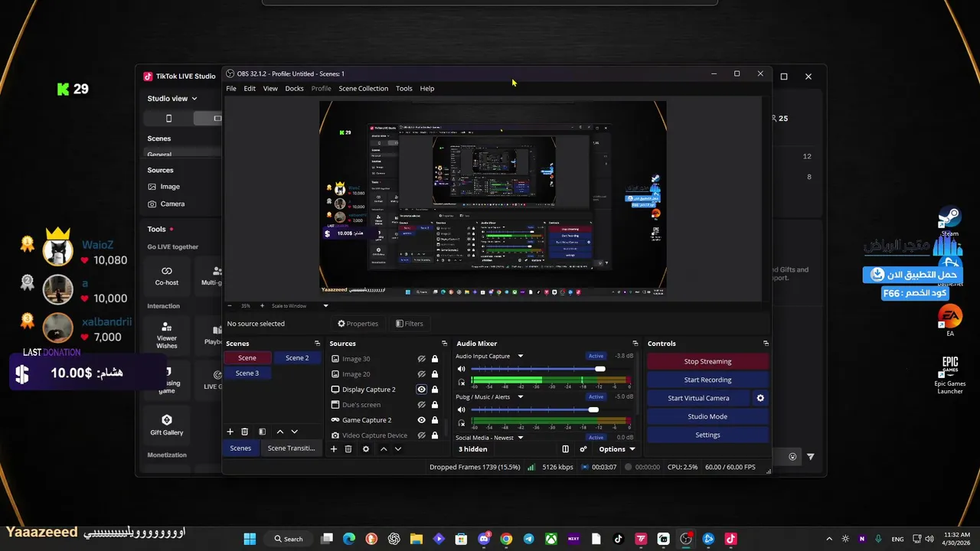Open scene filters icon in Scenes dock
This screenshot has height=551, width=980.
tap(262, 432)
